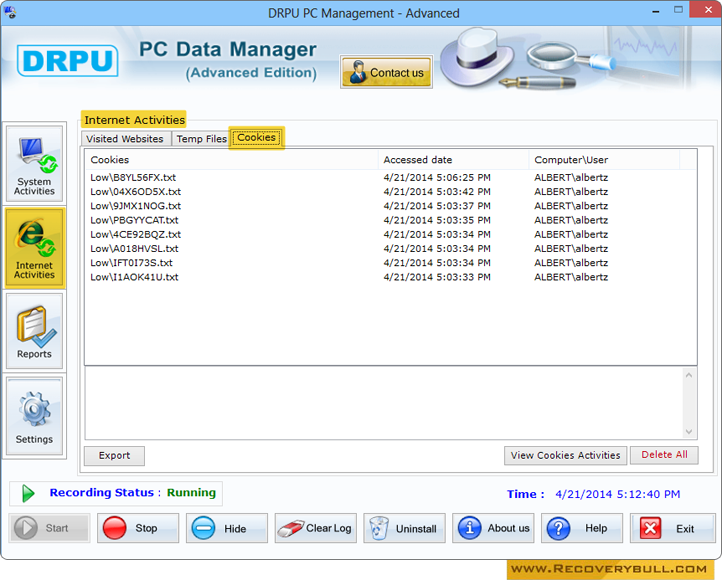This screenshot has width=722, height=580.
Task: Switch to Temp Files tab
Action: (x=201, y=139)
